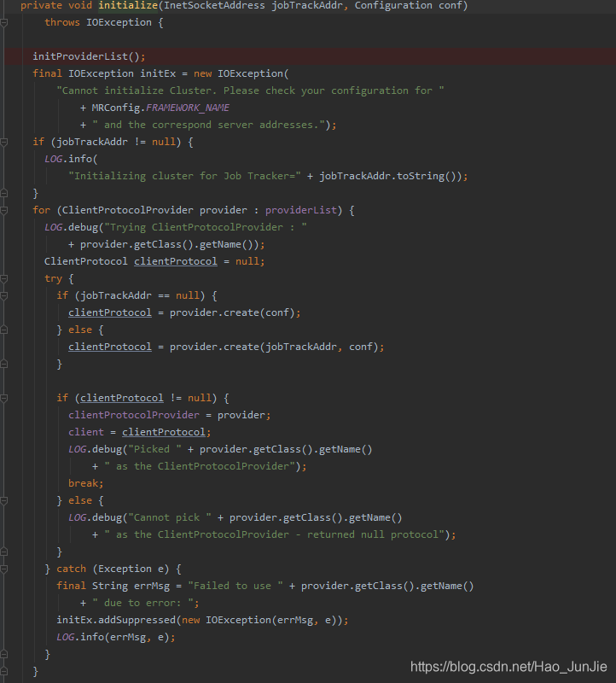Click the 'Picked ' string literal

(x=154, y=449)
